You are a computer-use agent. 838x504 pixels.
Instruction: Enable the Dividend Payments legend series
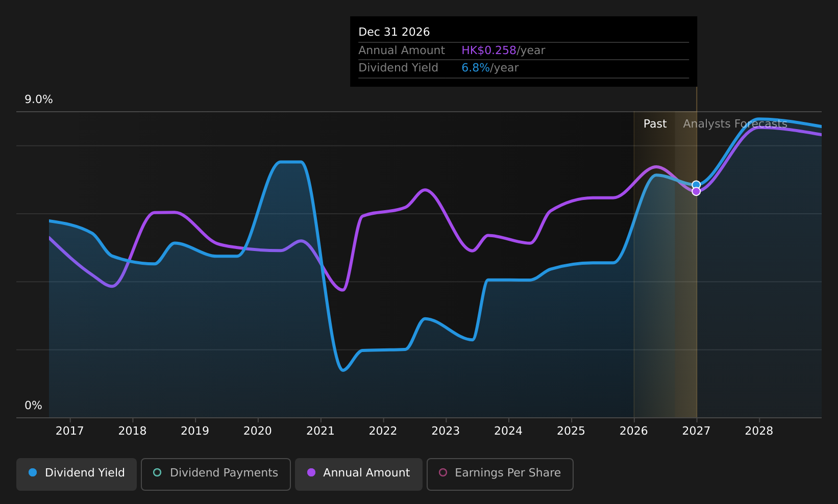[216, 474]
